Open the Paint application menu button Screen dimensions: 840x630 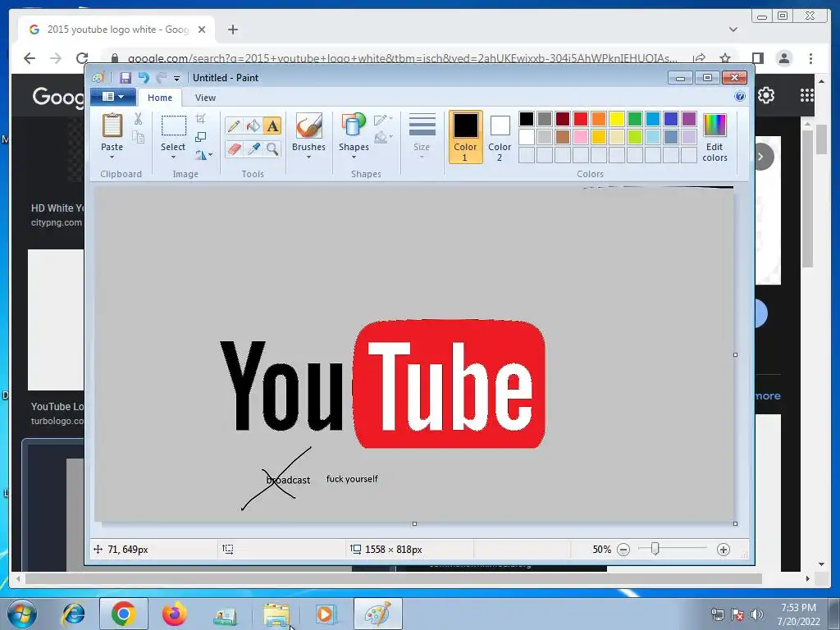point(113,97)
